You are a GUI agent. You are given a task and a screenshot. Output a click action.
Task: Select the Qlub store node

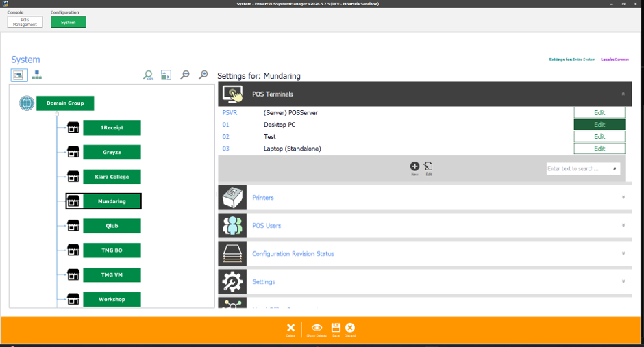112,226
